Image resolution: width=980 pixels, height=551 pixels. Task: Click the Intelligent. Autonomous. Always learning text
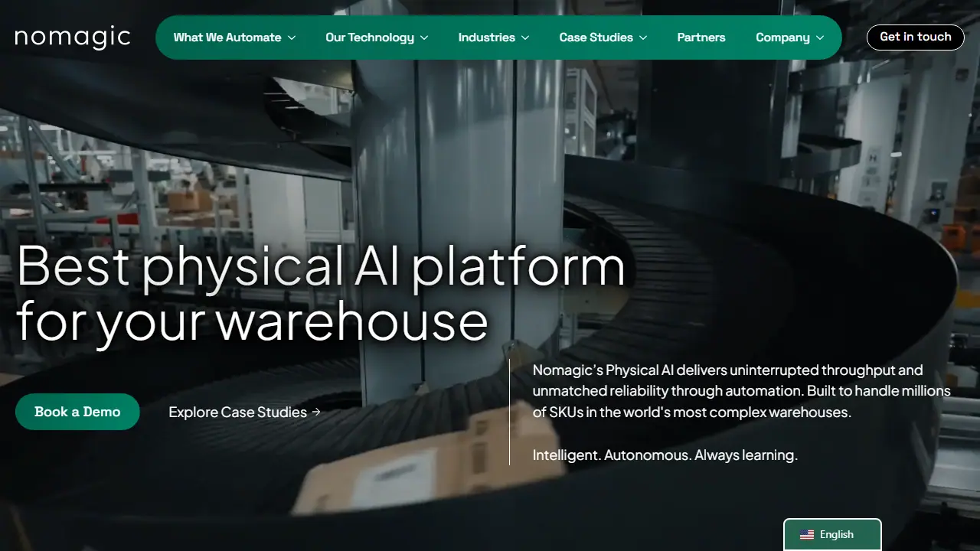(x=665, y=455)
